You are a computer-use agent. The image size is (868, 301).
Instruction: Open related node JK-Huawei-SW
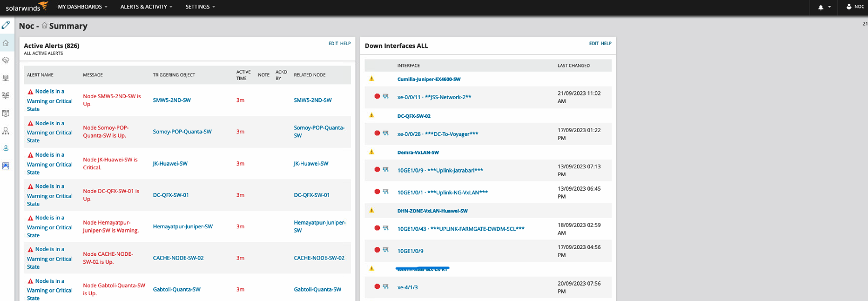(x=311, y=164)
